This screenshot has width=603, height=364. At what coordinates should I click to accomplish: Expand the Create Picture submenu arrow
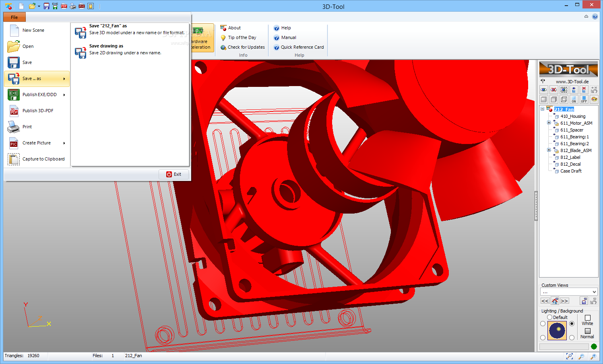[x=64, y=143]
